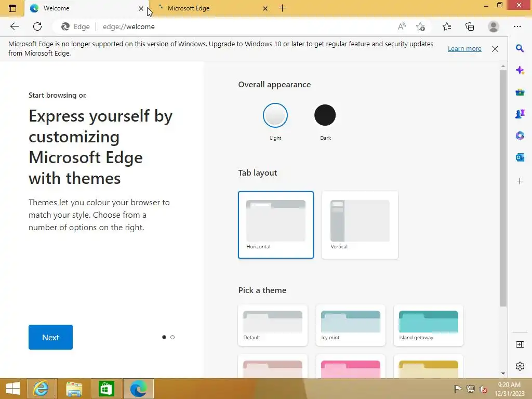Choose Horizontal tab layout
The height and width of the screenshot is (399, 532).
tap(275, 224)
